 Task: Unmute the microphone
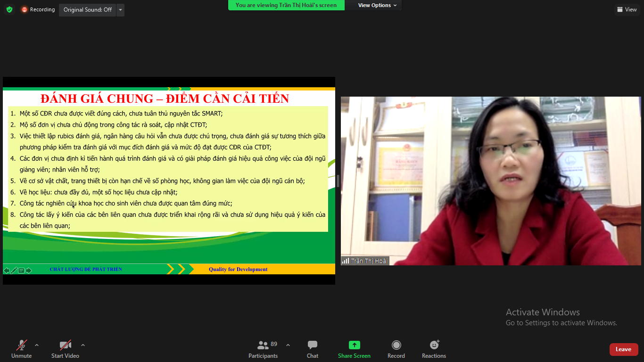point(22,349)
